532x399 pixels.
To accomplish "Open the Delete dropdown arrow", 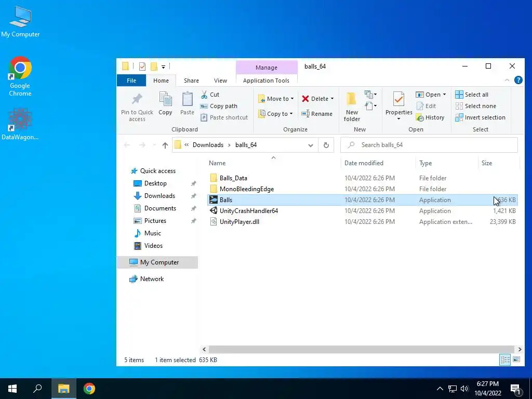I will (332, 99).
